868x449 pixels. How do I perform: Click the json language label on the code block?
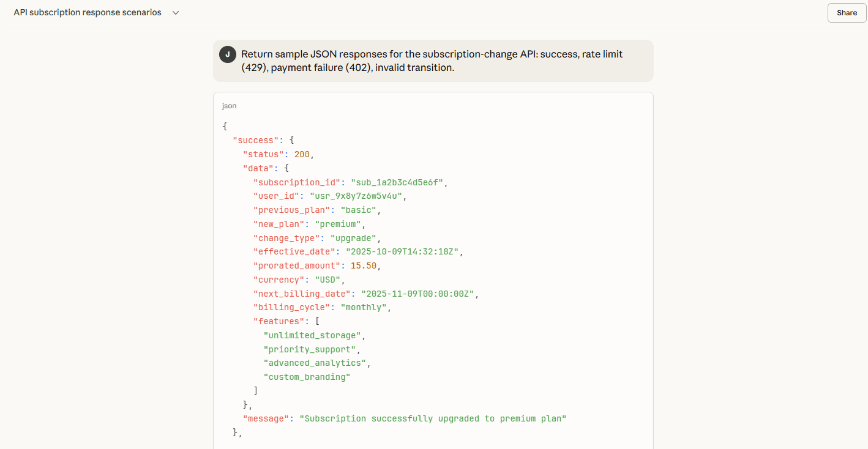(228, 105)
